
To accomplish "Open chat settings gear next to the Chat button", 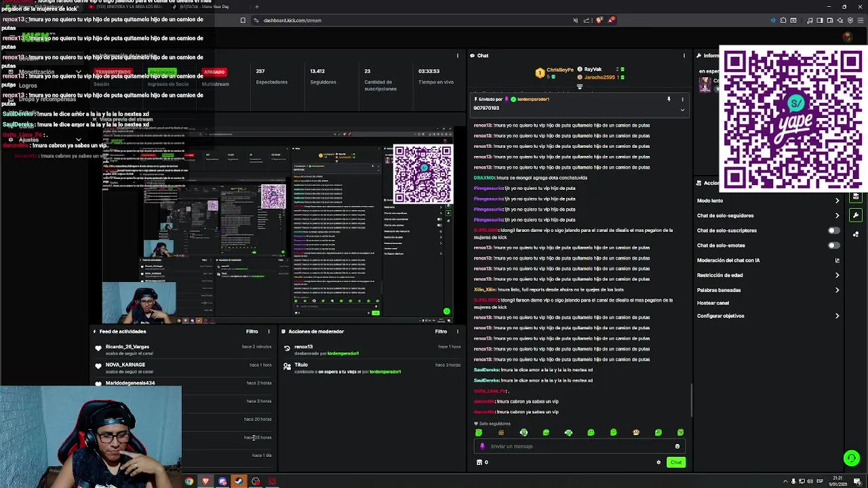I will click(x=658, y=462).
